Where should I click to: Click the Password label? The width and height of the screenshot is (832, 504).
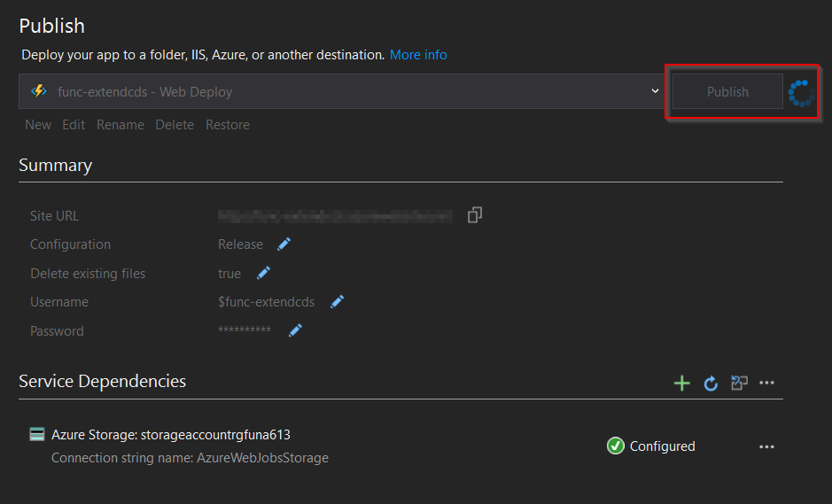click(x=57, y=331)
